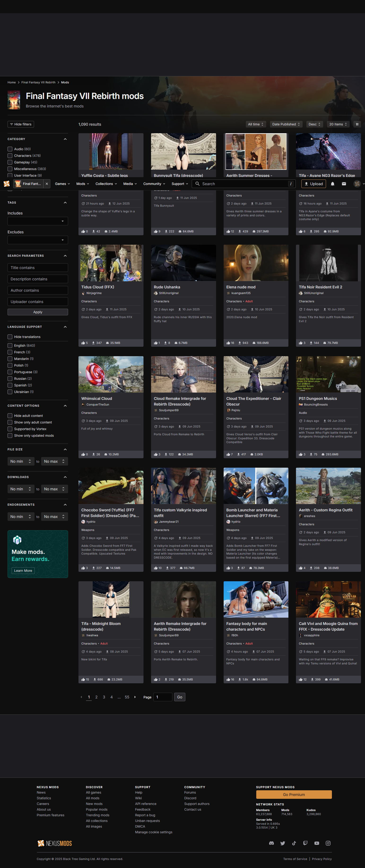Click the page number input field

click(x=163, y=697)
